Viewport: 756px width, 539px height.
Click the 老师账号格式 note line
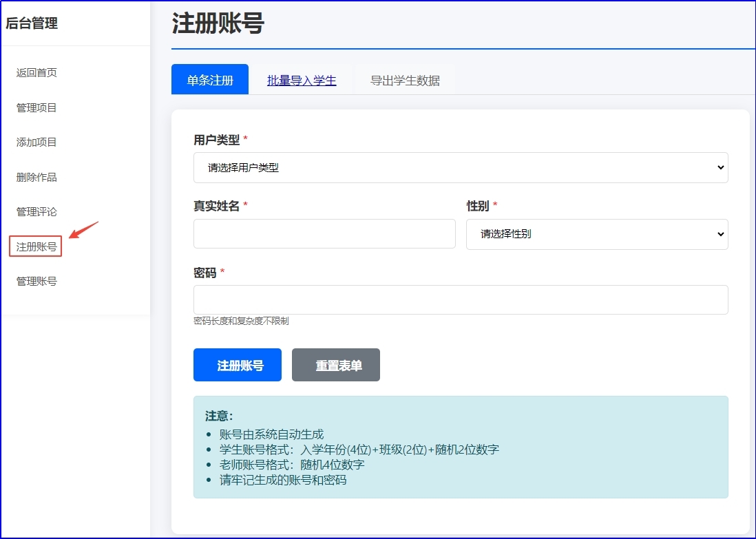pos(292,465)
